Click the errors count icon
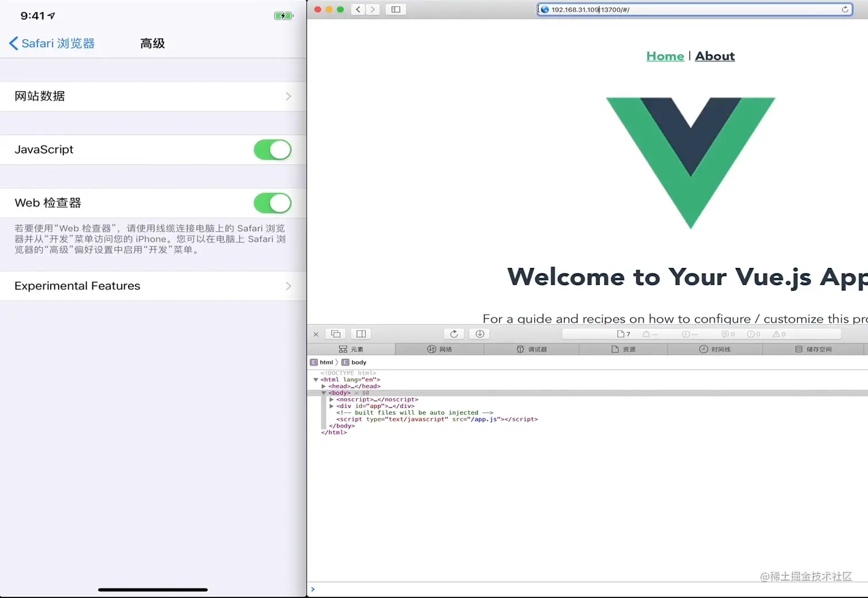 750,334
